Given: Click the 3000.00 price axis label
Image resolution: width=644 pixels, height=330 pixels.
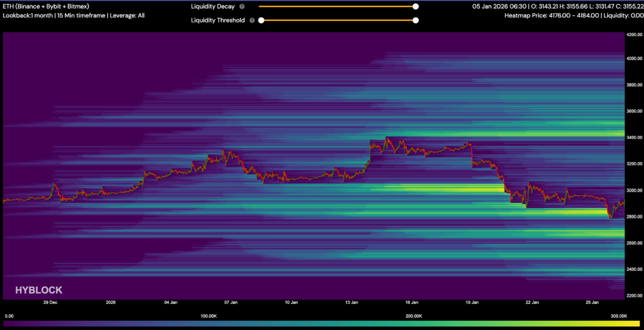Looking at the screenshot, I should pyautogui.click(x=634, y=190).
